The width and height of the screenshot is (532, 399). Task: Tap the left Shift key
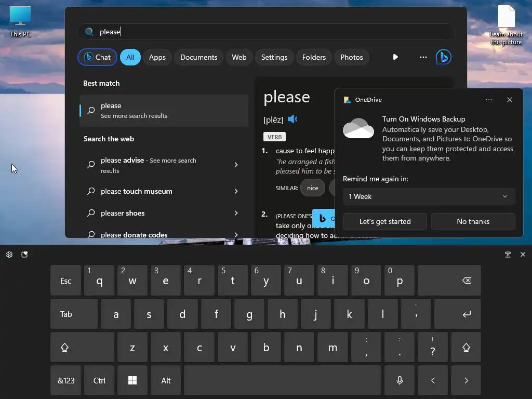[82, 348]
